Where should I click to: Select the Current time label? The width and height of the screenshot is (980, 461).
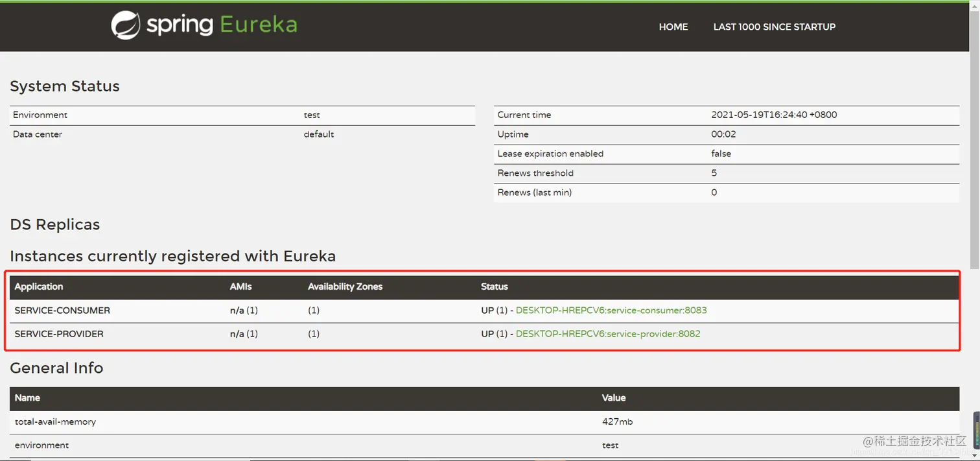click(524, 115)
